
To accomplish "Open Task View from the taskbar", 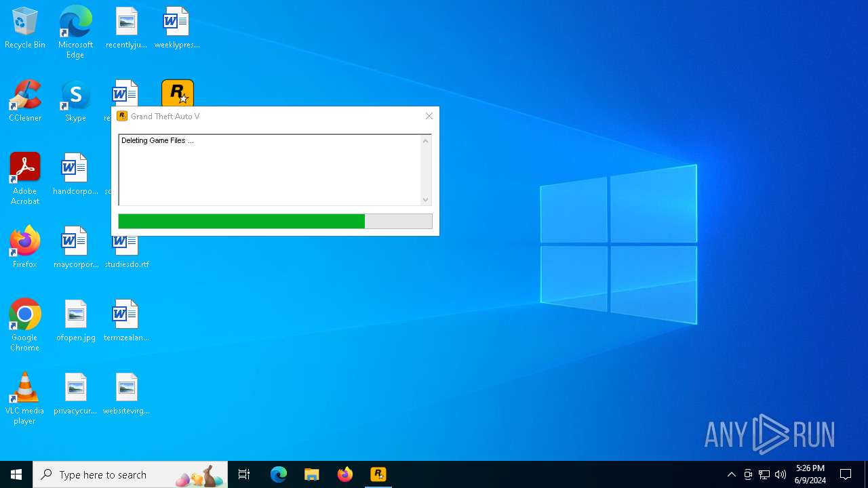I will (244, 474).
